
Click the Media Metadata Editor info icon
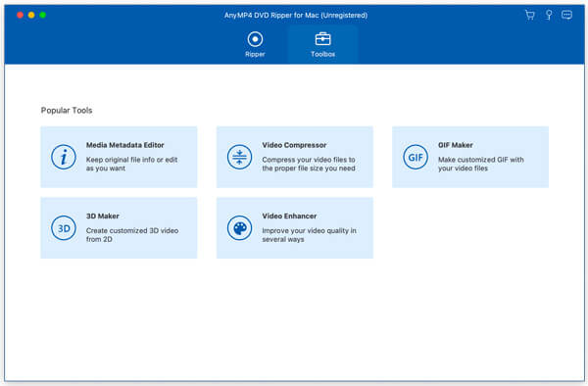coord(64,157)
